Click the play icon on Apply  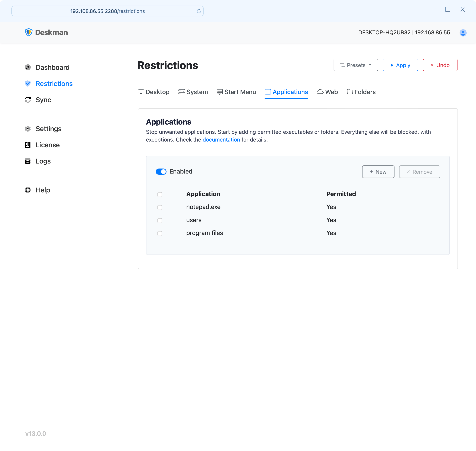click(392, 65)
